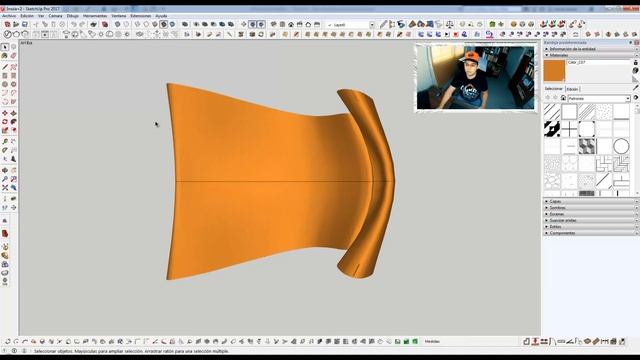Expand the Componentes panel
The height and width of the screenshot is (360, 640).
[x=590, y=233]
